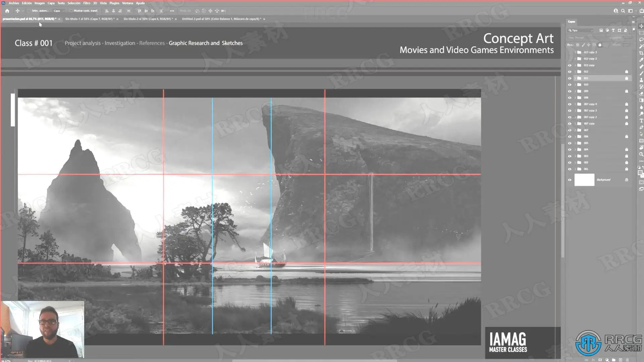Viewport: 644px width, 362px height.
Task: Close the Sin título-2 document tab
Action: pos(176,19)
